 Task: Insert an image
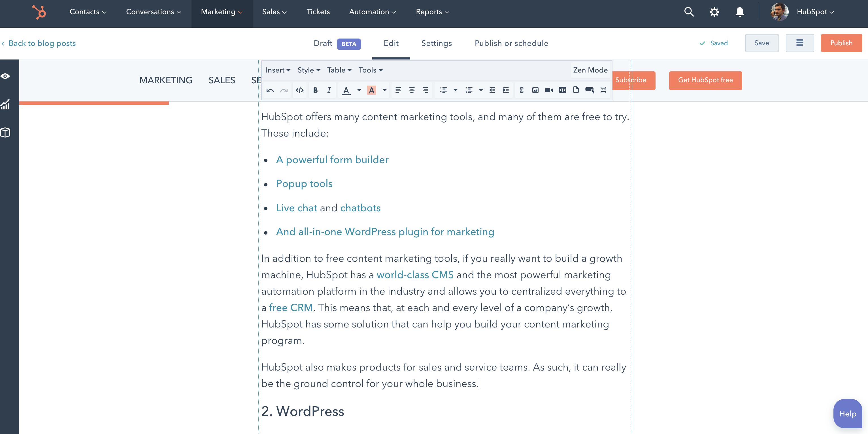(535, 90)
